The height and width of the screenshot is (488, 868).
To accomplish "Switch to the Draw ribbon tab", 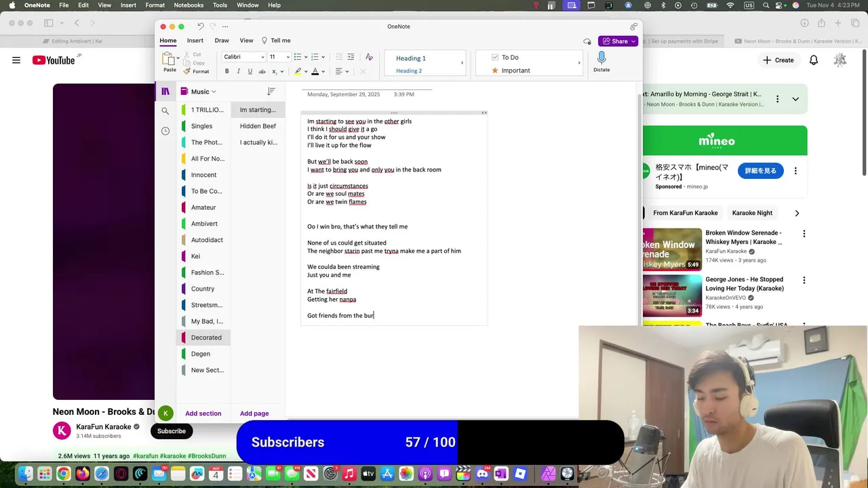I will coord(222,41).
